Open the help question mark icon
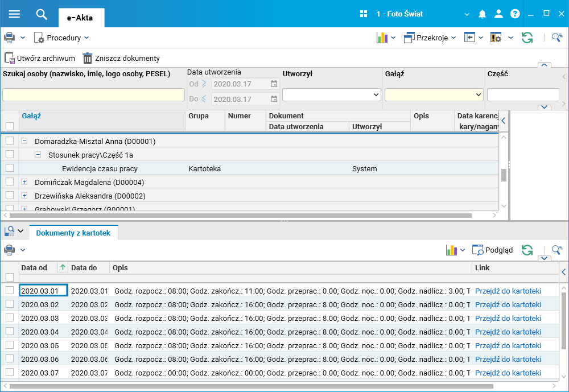The height and width of the screenshot is (392, 569). pyautogui.click(x=515, y=14)
